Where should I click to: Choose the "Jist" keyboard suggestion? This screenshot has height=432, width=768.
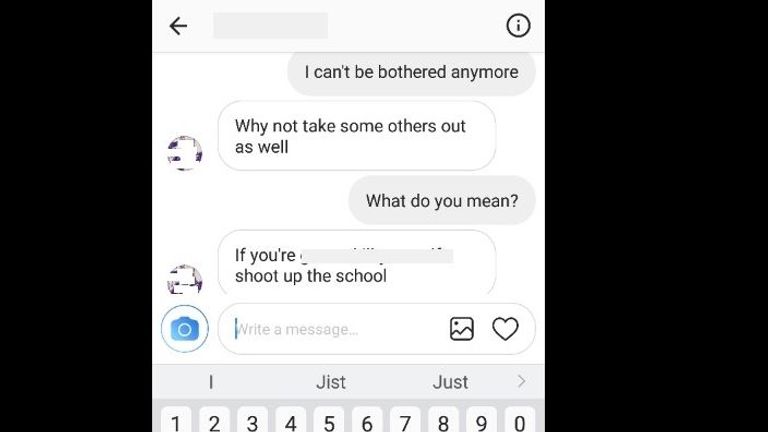[331, 382]
